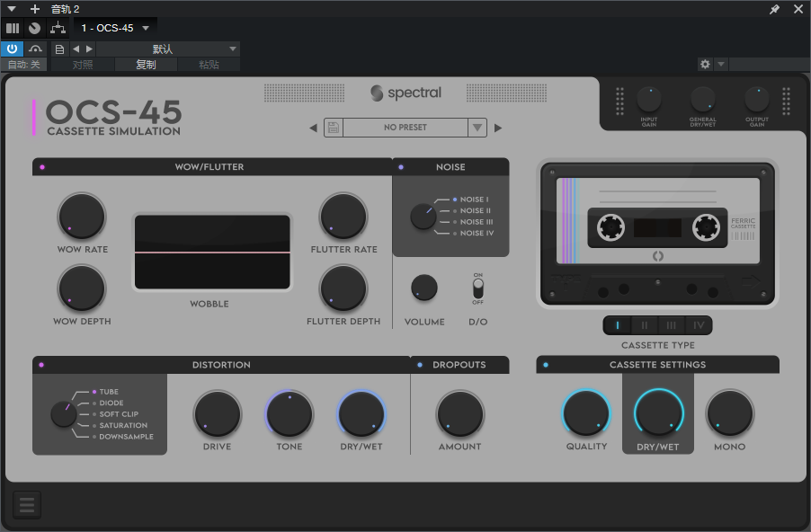Screen dimensions: 811x532
Task: Open the channel editor bars icon
Action: pos(13,28)
